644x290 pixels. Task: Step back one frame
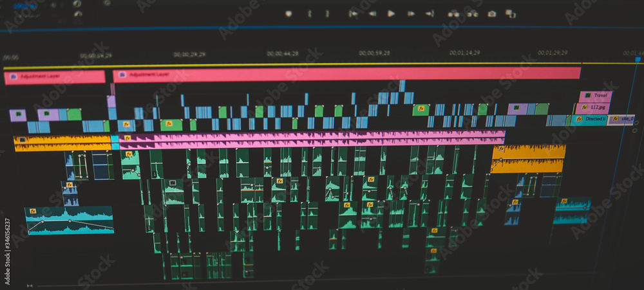(372, 14)
